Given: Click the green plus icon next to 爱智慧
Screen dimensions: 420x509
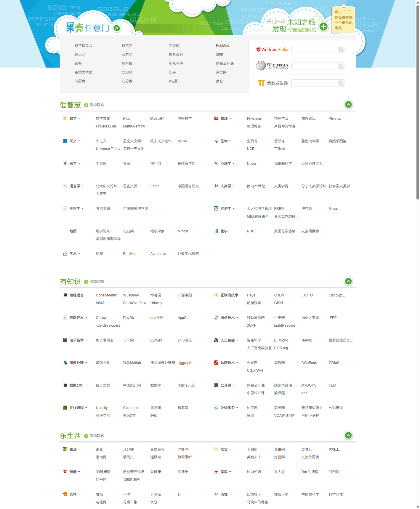Looking at the screenshot, I should (86, 105).
